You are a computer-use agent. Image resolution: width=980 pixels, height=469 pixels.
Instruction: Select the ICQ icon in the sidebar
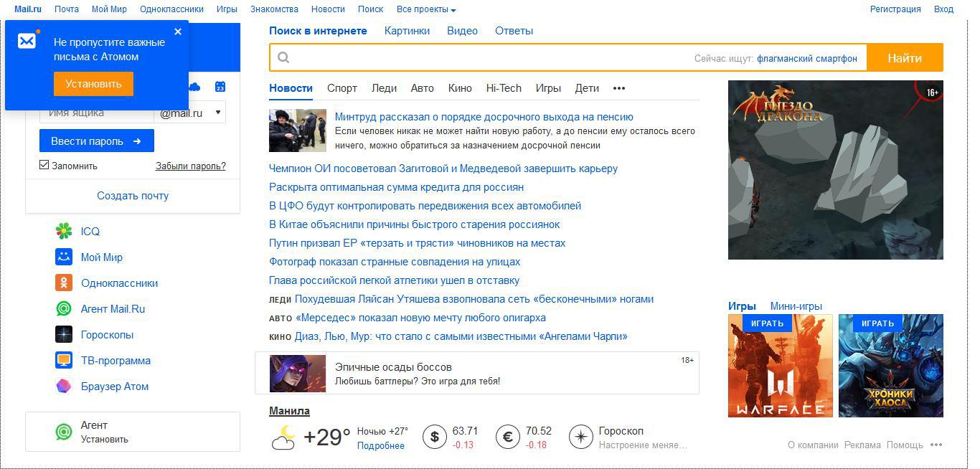coord(65,231)
